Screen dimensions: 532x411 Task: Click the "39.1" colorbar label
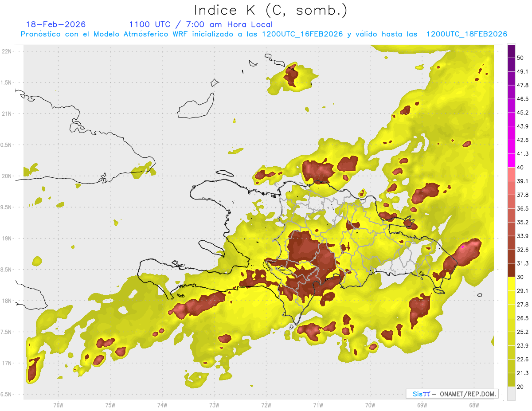point(523,181)
